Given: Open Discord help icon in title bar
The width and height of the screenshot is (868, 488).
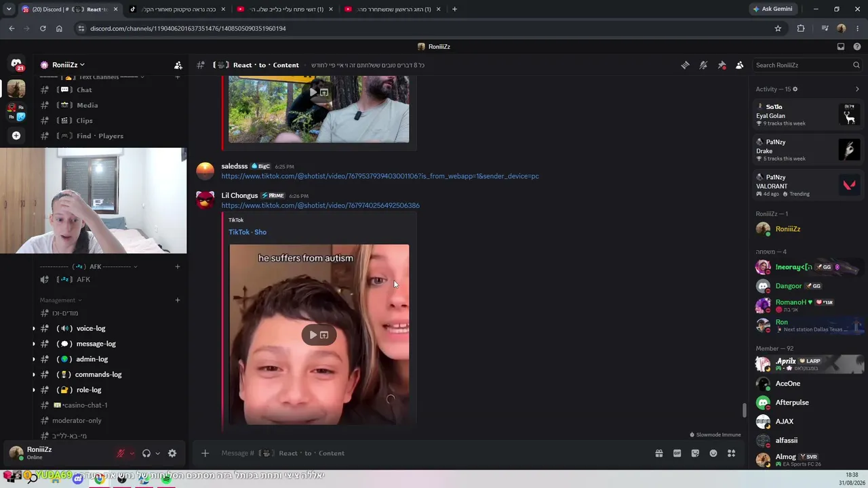Looking at the screenshot, I should (857, 47).
